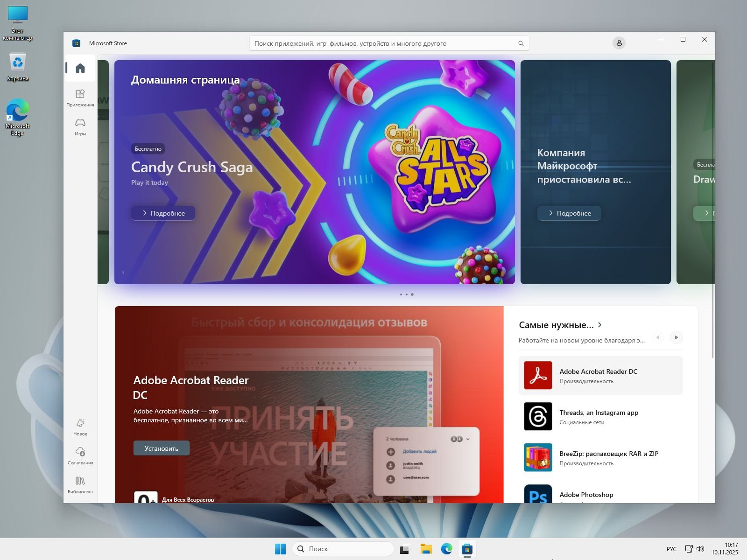Click the carousel page indicator dots
Image resolution: width=747 pixels, height=560 pixels.
coord(406,294)
